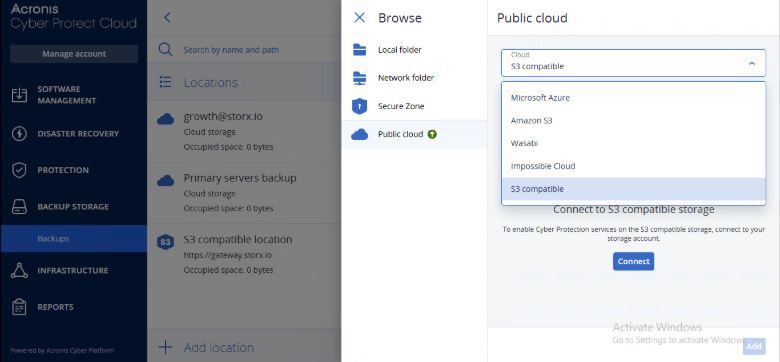The image size is (780, 362).
Task: Open Infrastructure menu
Action: (x=74, y=271)
